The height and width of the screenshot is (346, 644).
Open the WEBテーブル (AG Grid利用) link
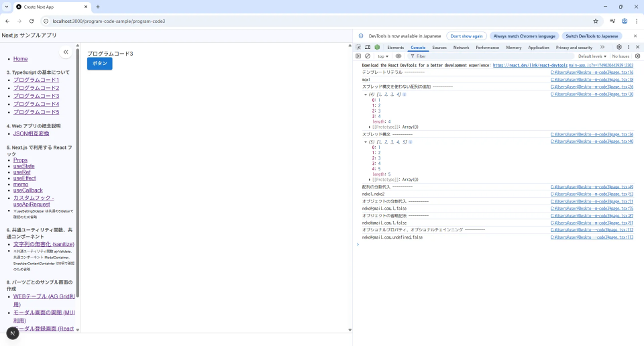point(44,300)
